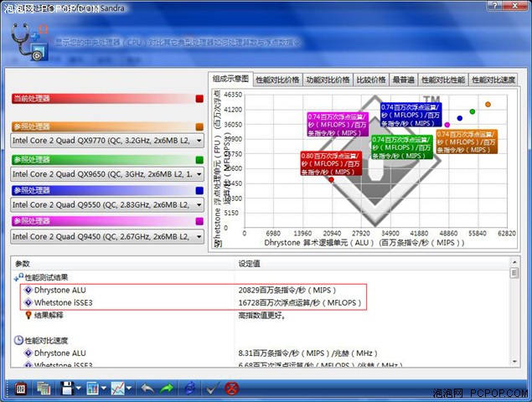
Task: Click the blue reference processor color swatch
Action: click(199, 190)
